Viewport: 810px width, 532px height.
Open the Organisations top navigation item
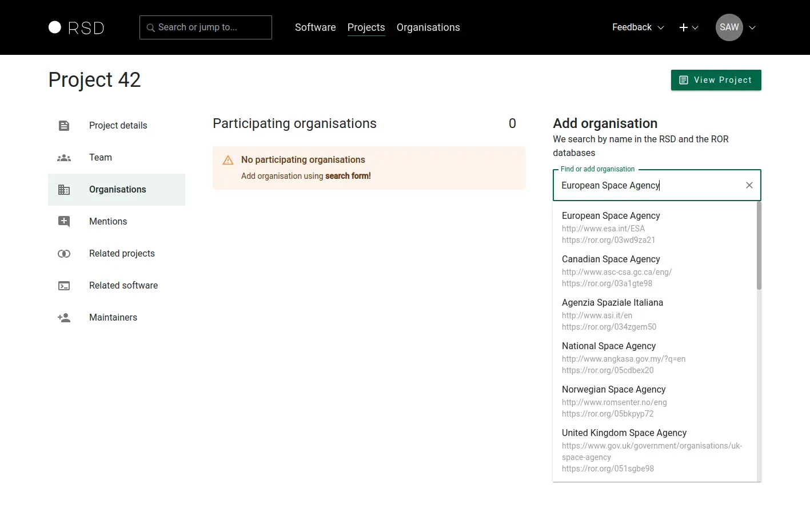click(x=428, y=27)
